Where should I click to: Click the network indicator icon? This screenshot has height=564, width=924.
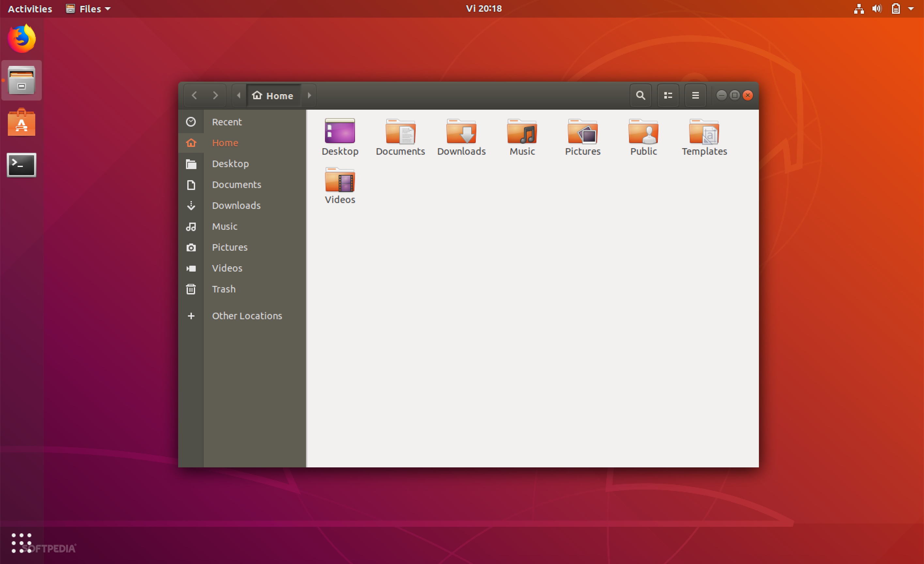coord(858,8)
